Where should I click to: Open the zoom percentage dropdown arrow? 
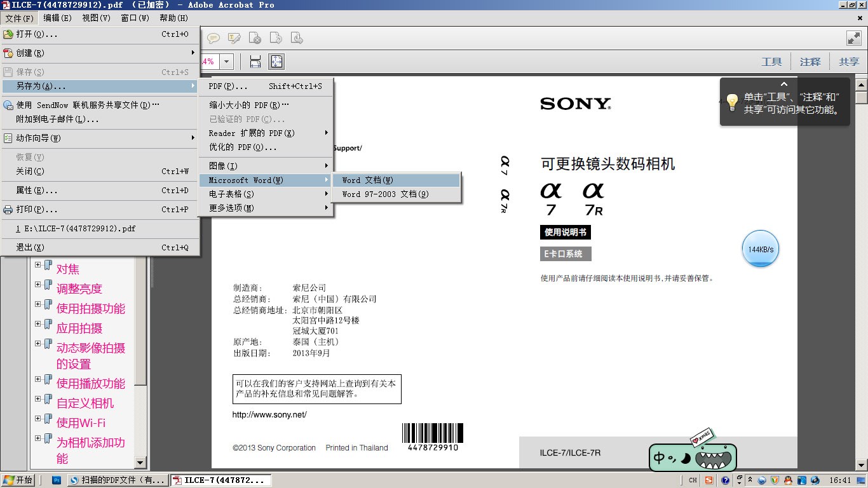click(x=227, y=62)
